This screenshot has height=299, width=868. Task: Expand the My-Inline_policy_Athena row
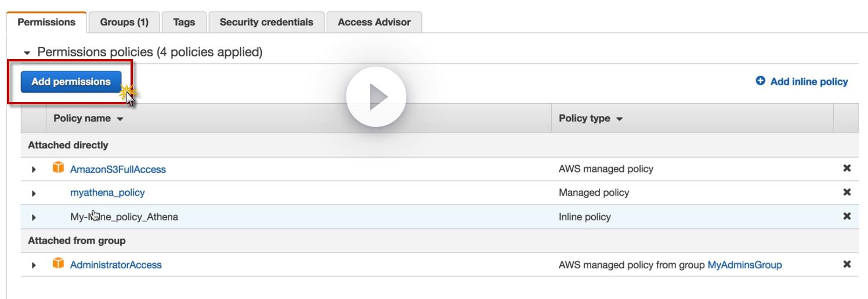point(34,218)
